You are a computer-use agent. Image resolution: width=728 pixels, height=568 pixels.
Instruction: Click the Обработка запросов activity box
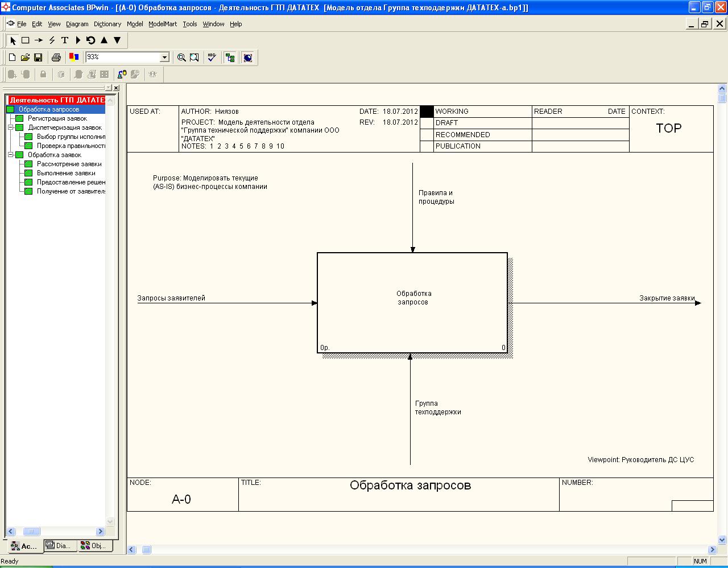coord(412,303)
